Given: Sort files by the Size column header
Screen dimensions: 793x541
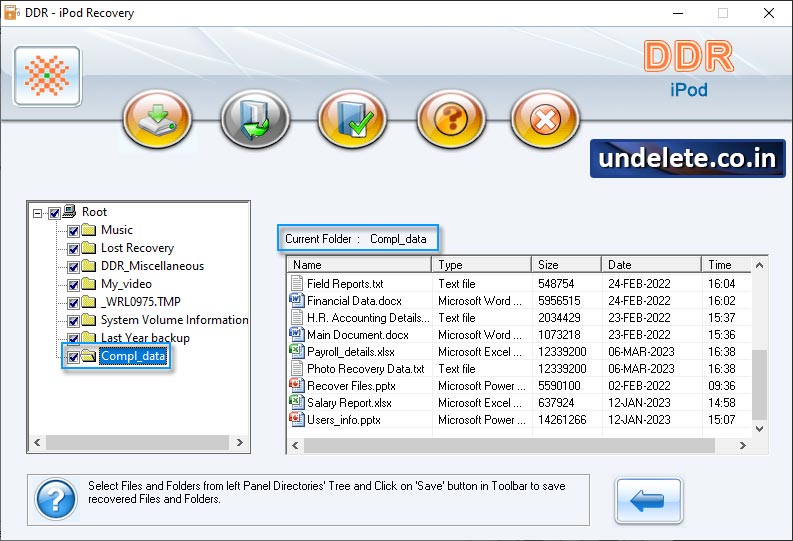Looking at the screenshot, I should [x=566, y=265].
